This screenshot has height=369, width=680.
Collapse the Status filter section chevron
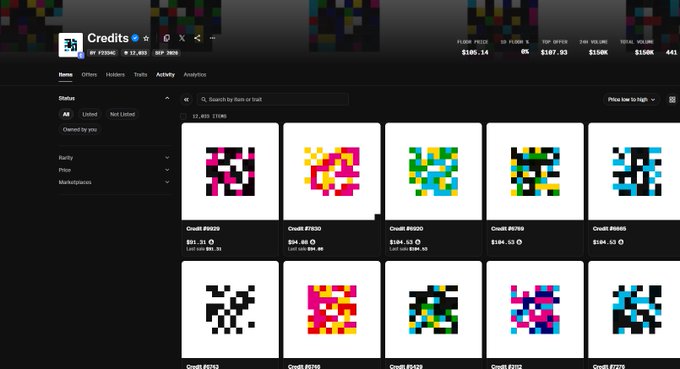click(167, 98)
